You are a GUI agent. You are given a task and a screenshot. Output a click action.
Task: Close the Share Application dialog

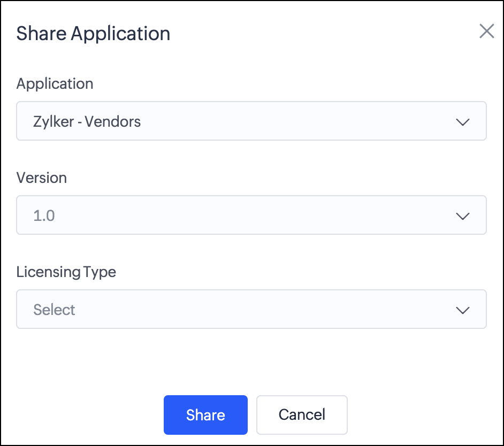tap(486, 32)
